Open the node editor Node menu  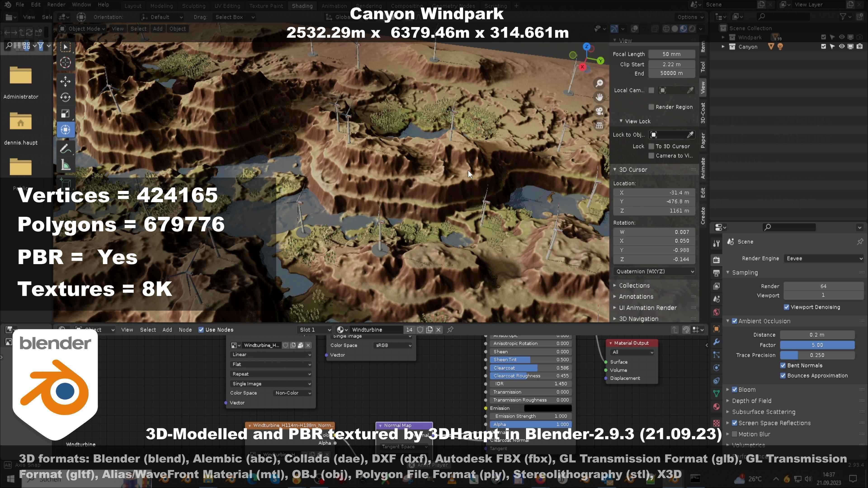coord(185,330)
